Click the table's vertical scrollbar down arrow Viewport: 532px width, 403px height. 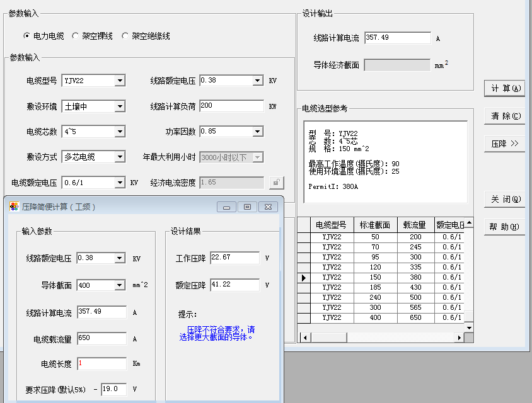[468, 327]
